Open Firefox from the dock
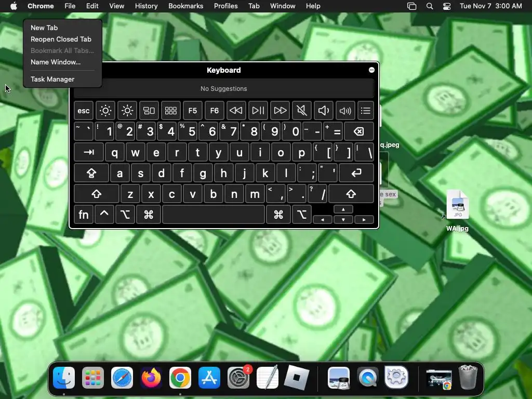The image size is (532, 399). [x=151, y=378]
